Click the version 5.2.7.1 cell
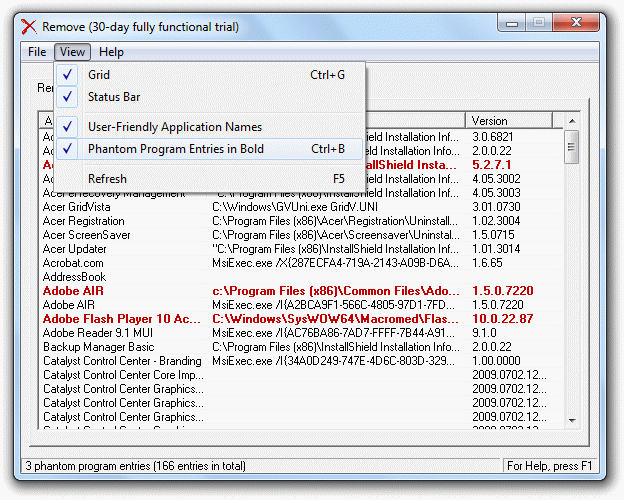 pos(491,165)
